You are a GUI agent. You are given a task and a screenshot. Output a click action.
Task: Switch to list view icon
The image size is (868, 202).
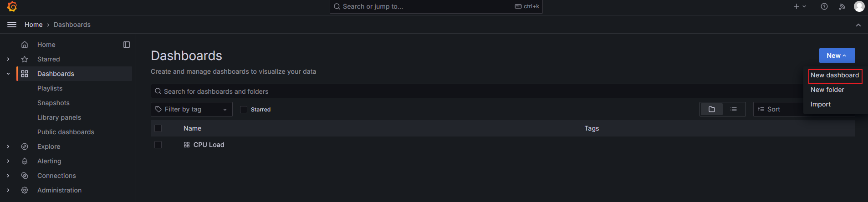(x=734, y=109)
